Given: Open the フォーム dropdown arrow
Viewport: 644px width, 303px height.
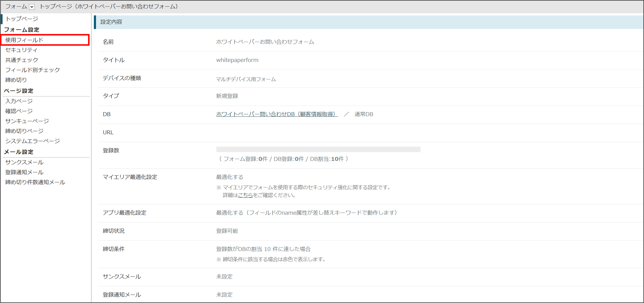Looking at the screenshot, I should click(32, 7).
